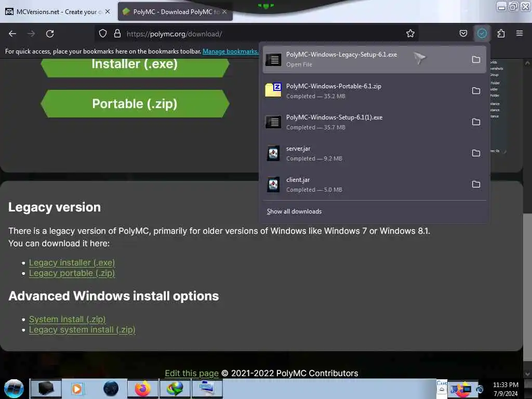Screen dimensions: 532x399
Task: Click the Portable (.zip) green button
Action: [135, 104]
